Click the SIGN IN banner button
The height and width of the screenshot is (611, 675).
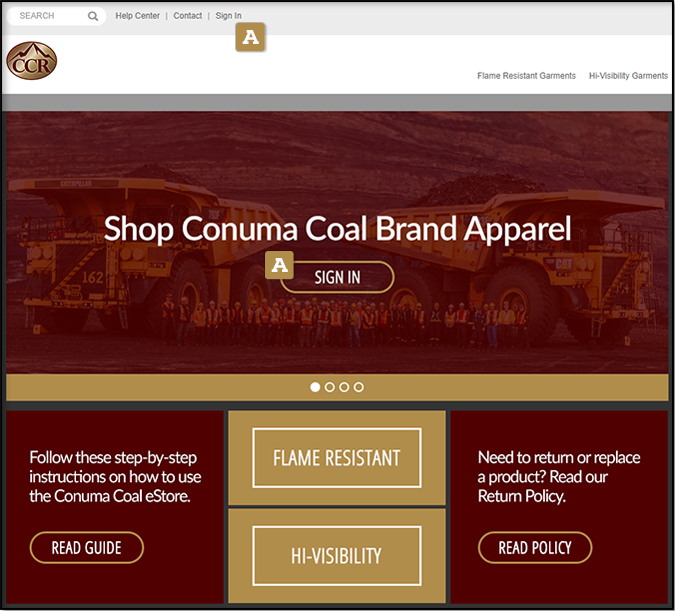coord(337,277)
